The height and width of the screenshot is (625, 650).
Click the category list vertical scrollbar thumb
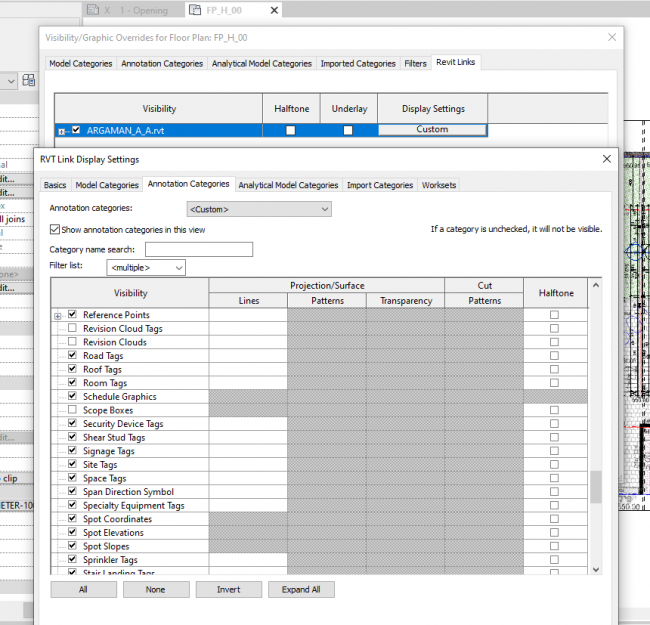596,487
